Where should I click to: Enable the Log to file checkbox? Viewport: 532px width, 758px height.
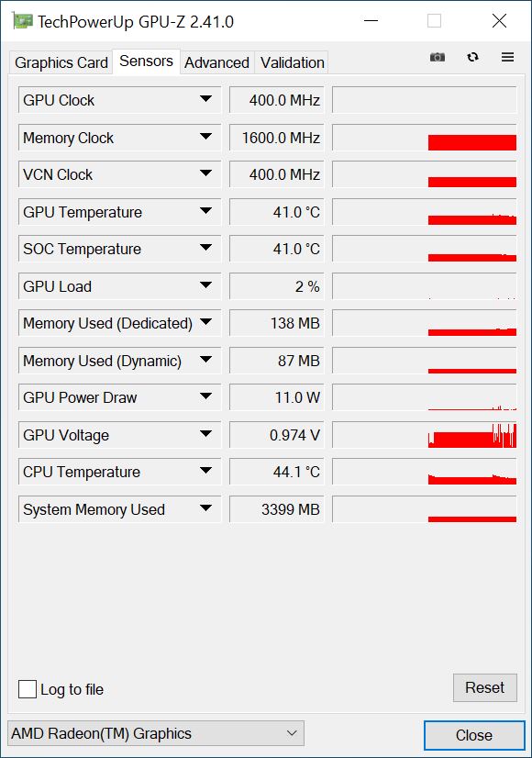[x=28, y=689]
